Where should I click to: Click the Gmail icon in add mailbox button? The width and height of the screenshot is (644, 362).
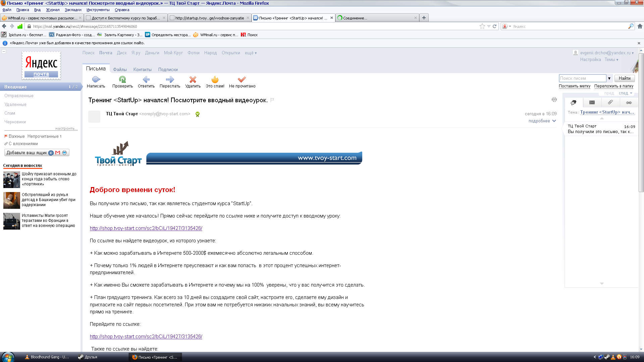click(x=58, y=153)
